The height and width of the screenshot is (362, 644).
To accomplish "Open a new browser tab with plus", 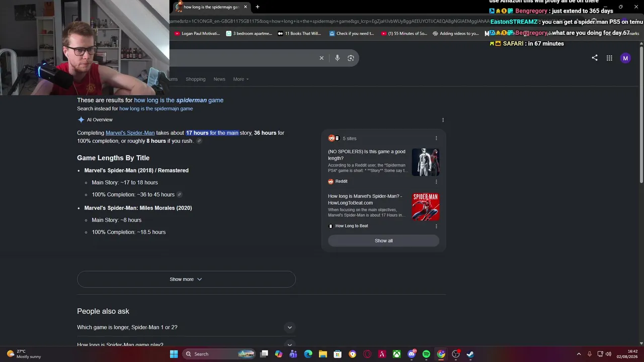I will (x=257, y=7).
